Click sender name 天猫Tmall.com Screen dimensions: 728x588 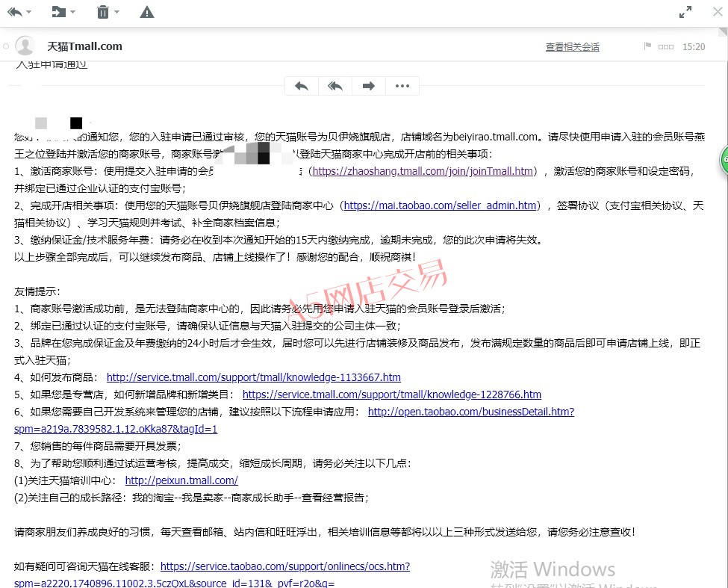point(84,46)
